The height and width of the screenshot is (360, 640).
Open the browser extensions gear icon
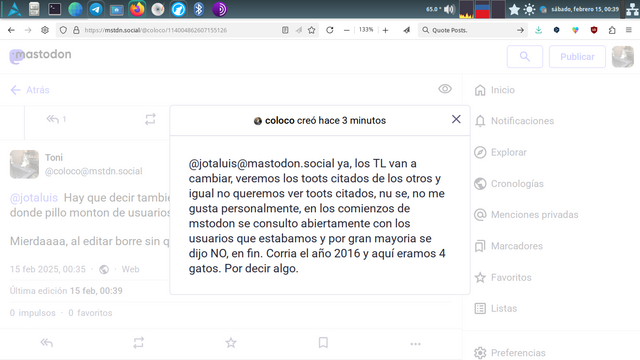[x=45, y=30]
